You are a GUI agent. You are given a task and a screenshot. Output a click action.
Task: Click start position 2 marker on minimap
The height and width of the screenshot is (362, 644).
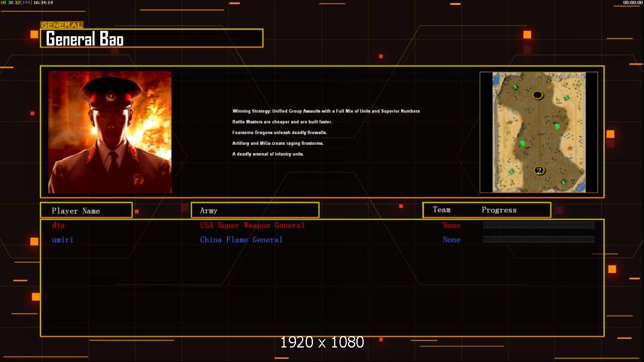pos(539,170)
